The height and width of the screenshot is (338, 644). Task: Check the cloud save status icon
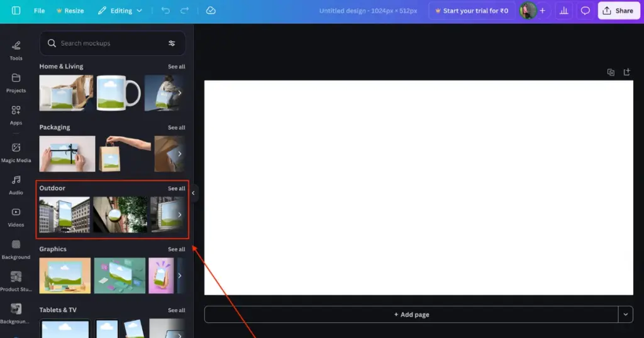[x=211, y=11]
